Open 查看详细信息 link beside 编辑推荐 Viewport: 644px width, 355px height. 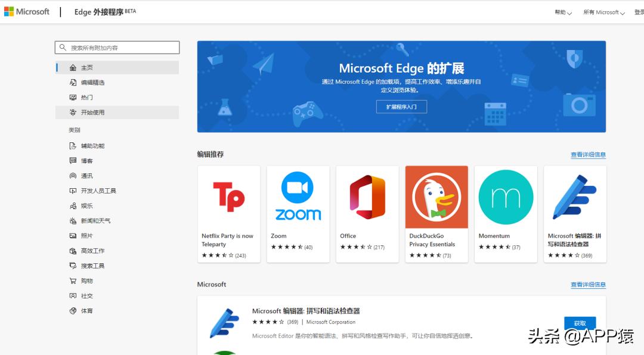pyautogui.click(x=588, y=154)
